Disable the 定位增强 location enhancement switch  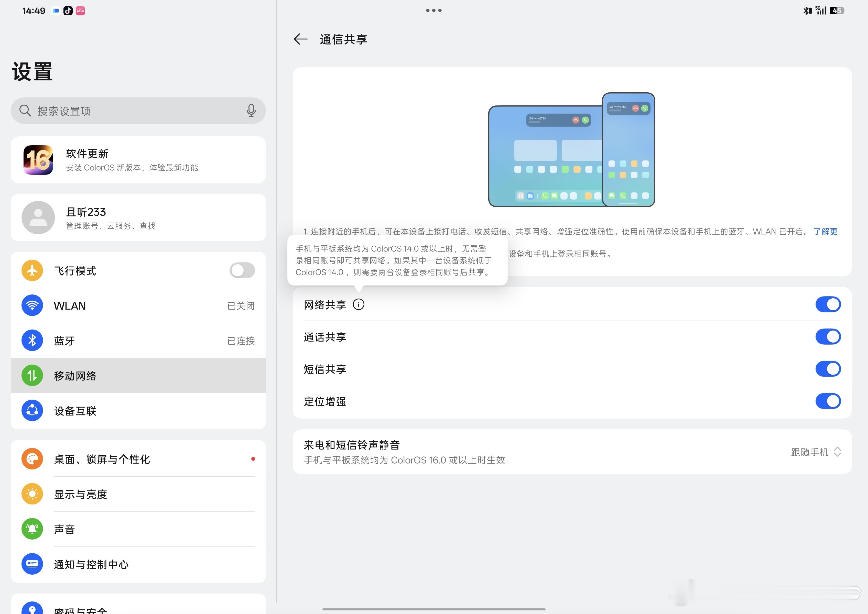click(828, 401)
